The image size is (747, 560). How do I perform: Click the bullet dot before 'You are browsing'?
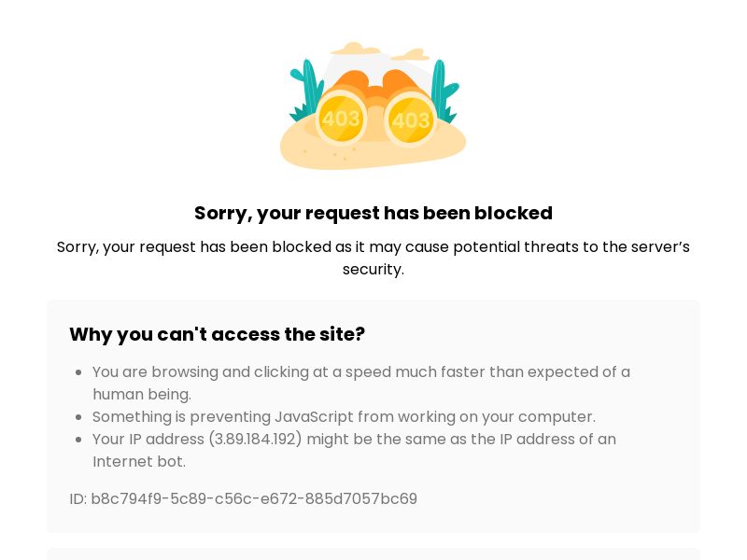pyautogui.click(x=80, y=372)
